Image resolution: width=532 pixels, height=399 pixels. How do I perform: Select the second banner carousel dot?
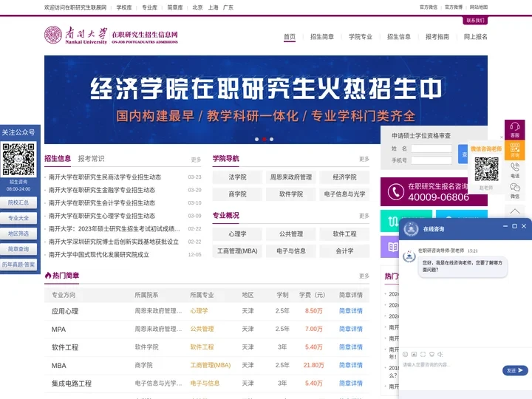(265, 139)
